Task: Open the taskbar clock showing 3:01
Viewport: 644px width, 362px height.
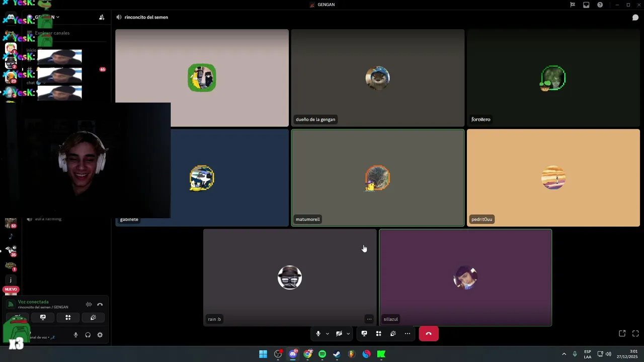Action: [627, 354]
